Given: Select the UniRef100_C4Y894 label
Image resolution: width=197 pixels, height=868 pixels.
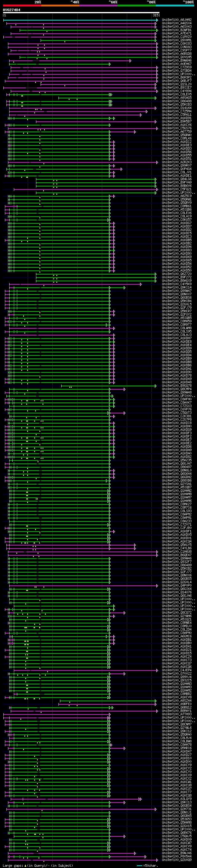Looking at the screenshot, I should (177, 91).
